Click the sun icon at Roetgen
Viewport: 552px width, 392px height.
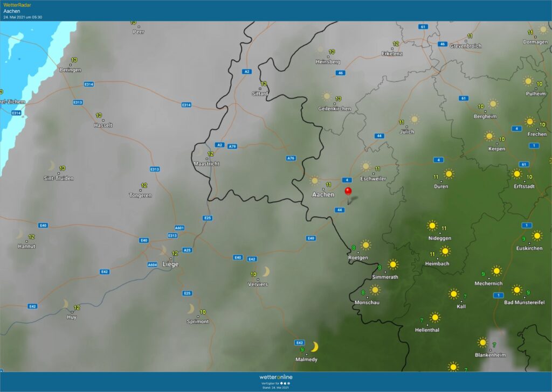pos(366,244)
